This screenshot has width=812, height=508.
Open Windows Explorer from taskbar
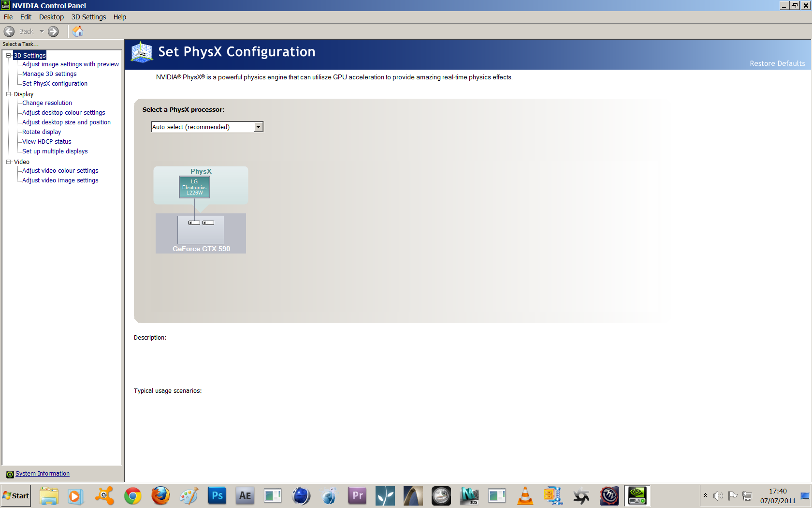tap(49, 496)
